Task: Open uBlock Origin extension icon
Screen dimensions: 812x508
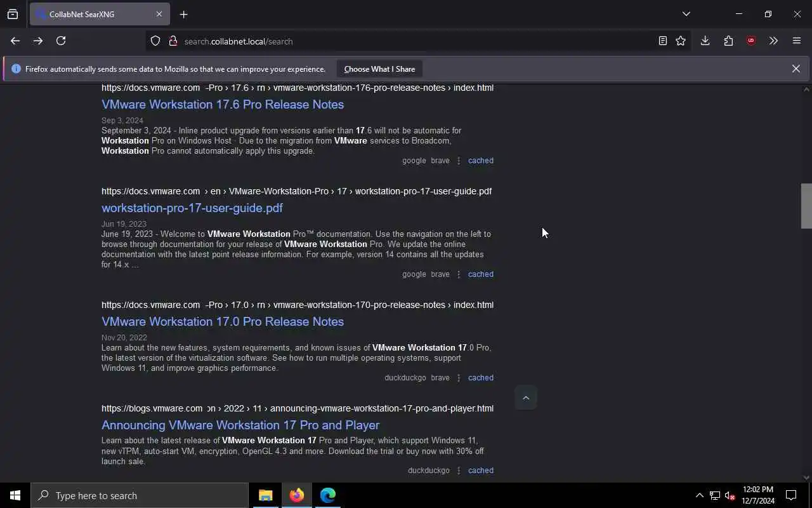Action: 751,41
